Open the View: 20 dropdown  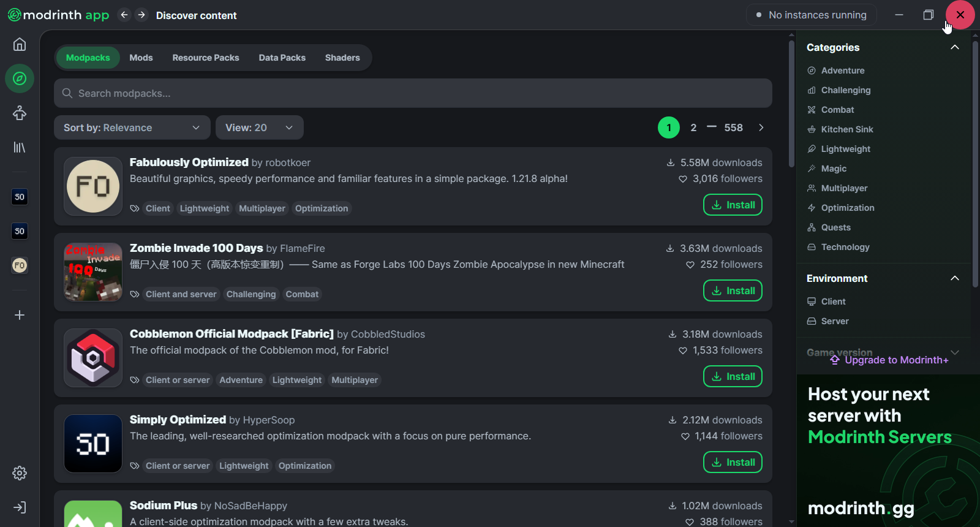pos(260,127)
